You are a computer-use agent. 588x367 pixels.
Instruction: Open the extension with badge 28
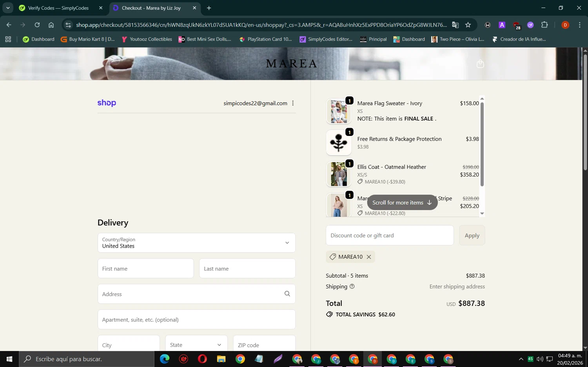(517, 25)
